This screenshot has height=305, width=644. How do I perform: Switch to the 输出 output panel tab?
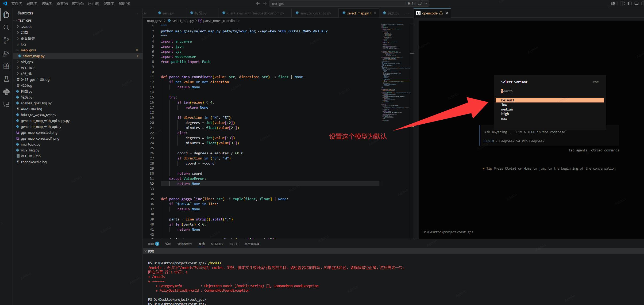pos(168,244)
